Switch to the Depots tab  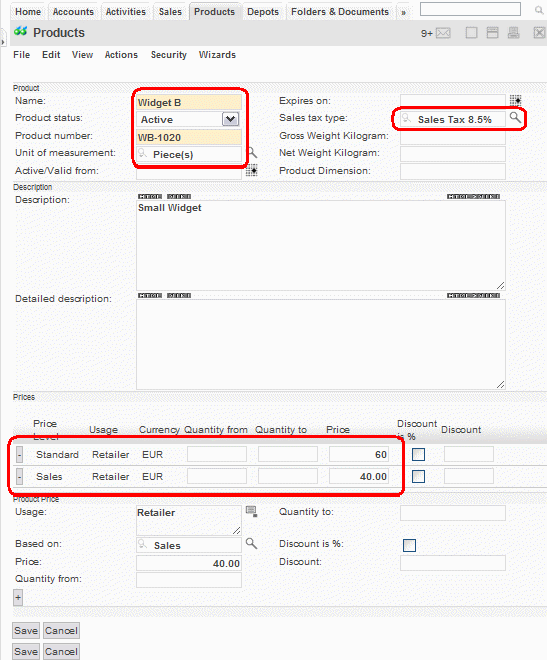coord(263,12)
